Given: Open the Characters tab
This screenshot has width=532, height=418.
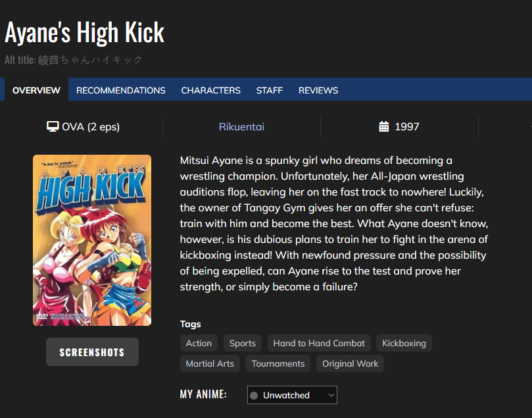Looking at the screenshot, I should (211, 90).
